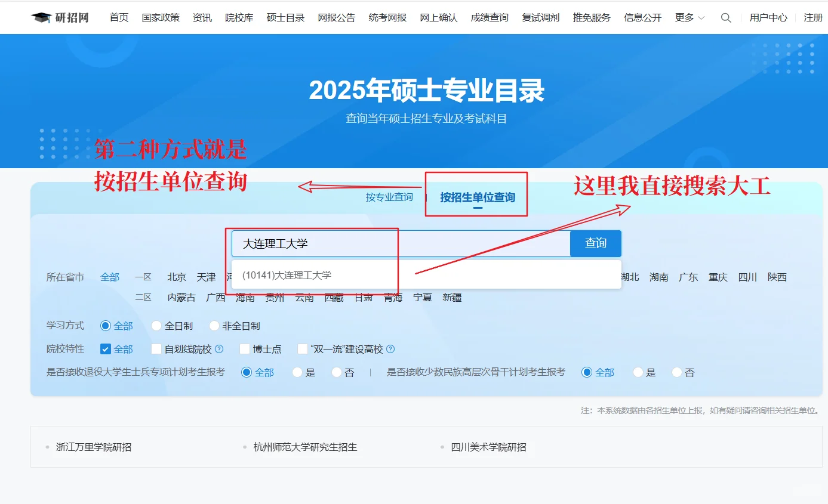Open the 用户中心 page
The height and width of the screenshot is (504, 828).
point(769,18)
